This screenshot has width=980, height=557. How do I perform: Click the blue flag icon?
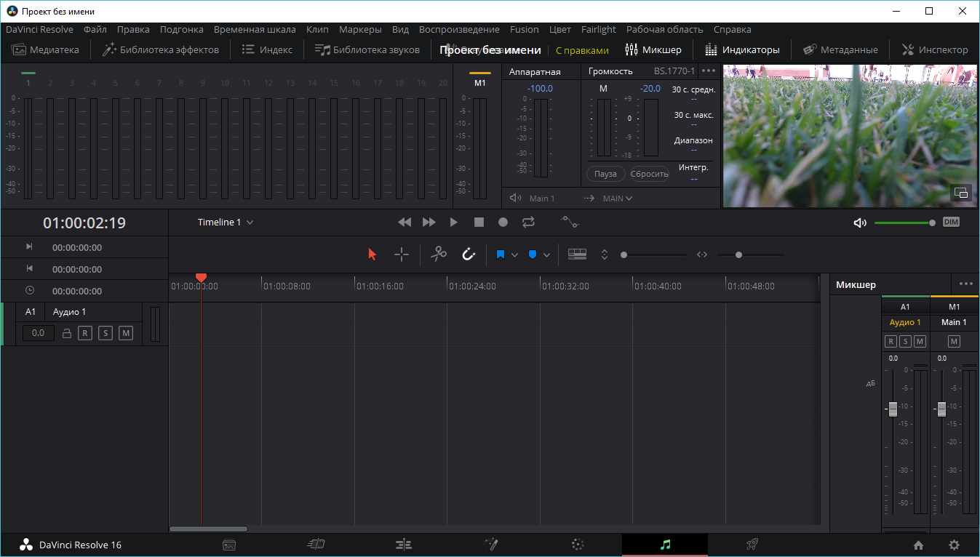point(501,255)
